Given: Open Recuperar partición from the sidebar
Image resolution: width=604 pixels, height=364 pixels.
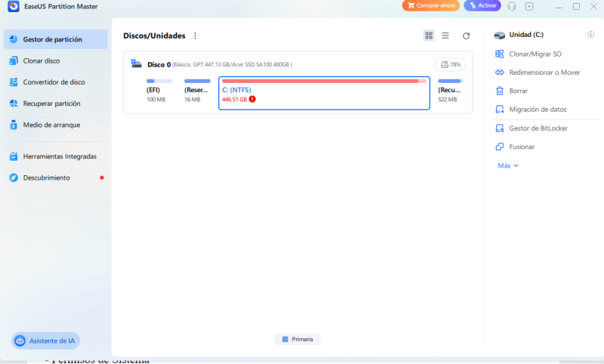Looking at the screenshot, I should [x=51, y=103].
